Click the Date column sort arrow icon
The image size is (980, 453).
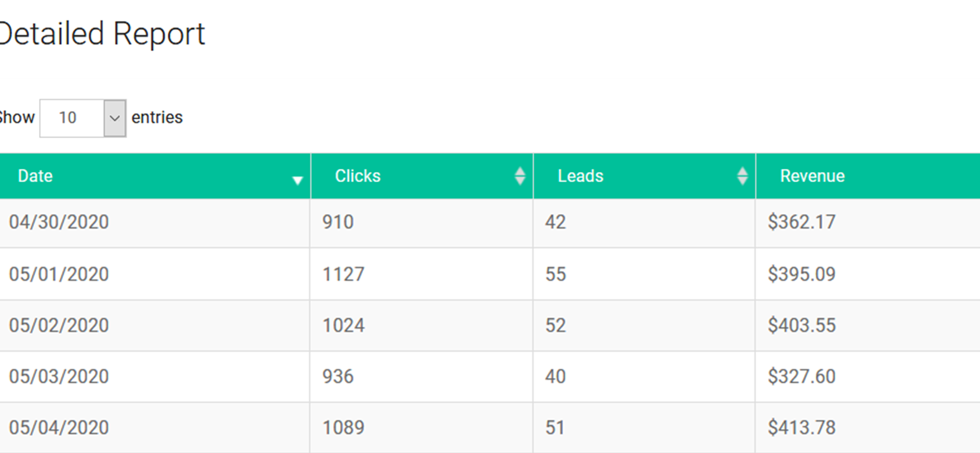point(298,180)
